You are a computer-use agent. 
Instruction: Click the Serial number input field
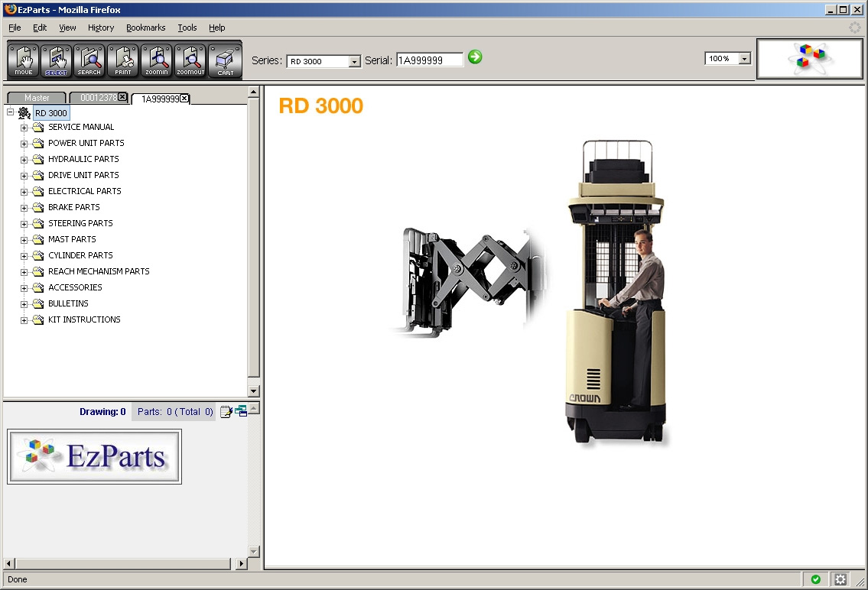[430, 60]
